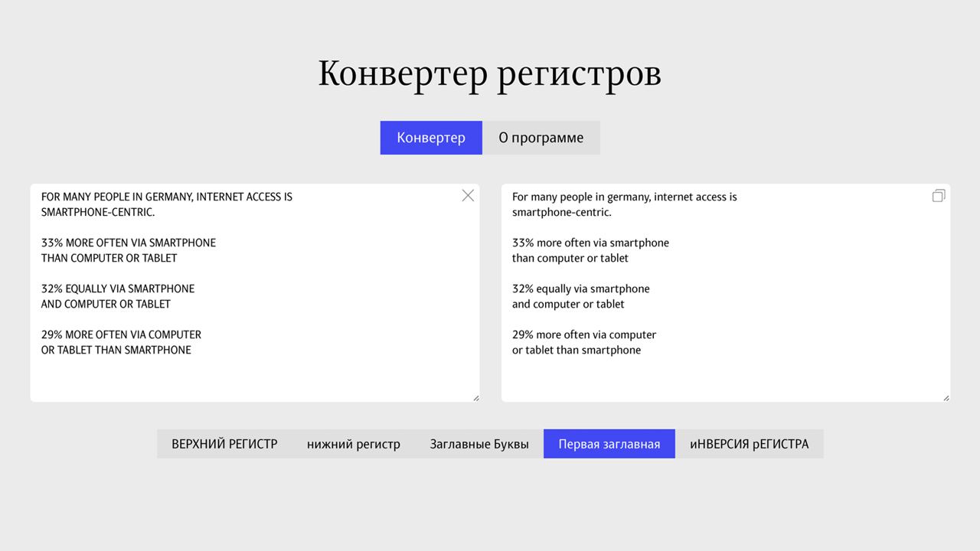Click the Конвертер регистров heading

[x=490, y=73]
